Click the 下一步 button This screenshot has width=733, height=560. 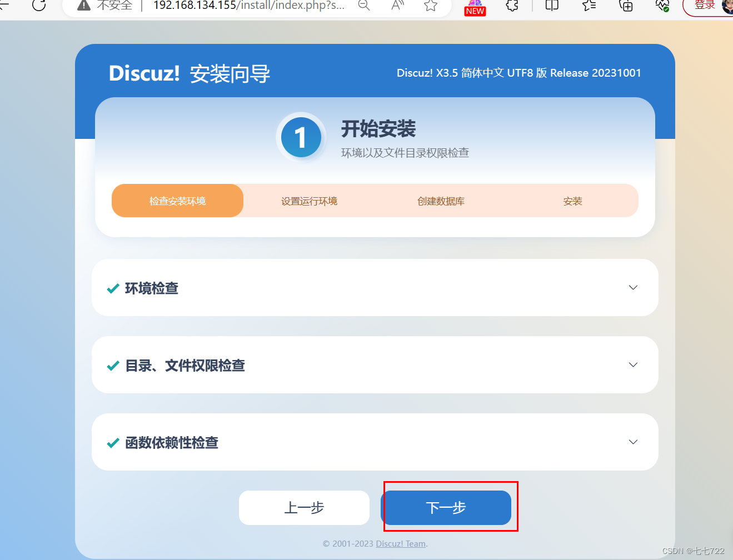tap(446, 508)
